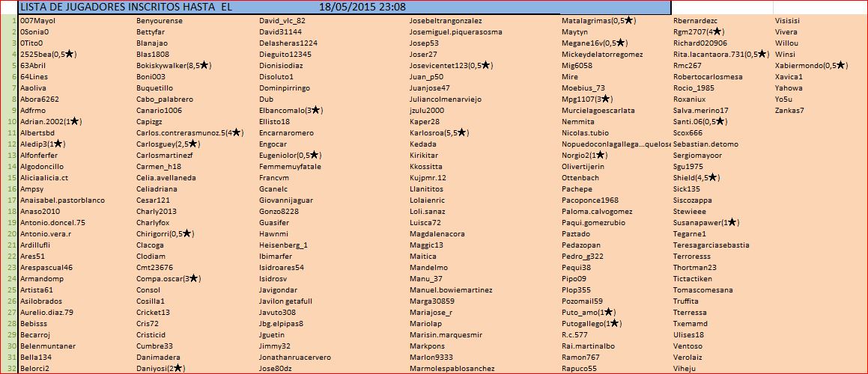The height and width of the screenshot is (374, 868).
Task: Click the Karlosroa(5,5★) player cell
Action: point(439,132)
